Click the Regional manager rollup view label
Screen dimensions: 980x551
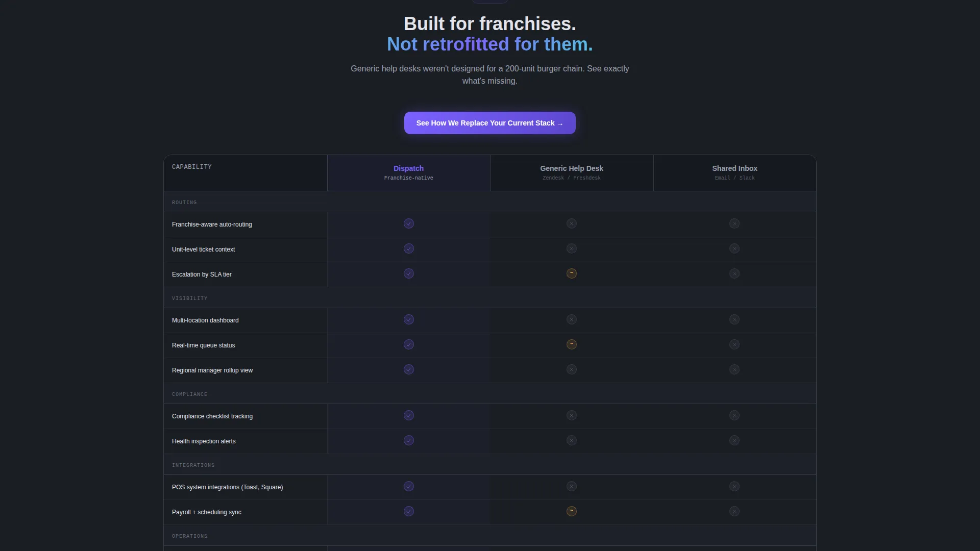[212, 370]
